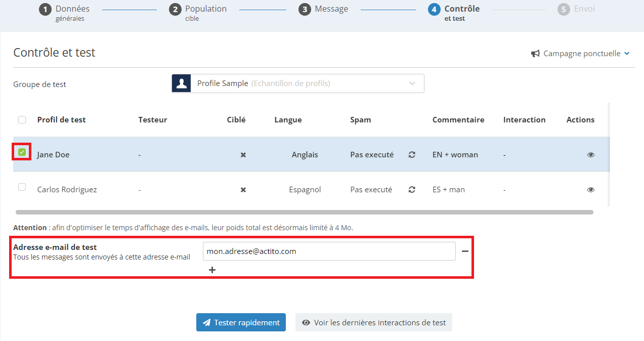This screenshot has height=341, width=644.
Task: Uncheck the Jane Doe test profile checkbox
Action: [22, 152]
